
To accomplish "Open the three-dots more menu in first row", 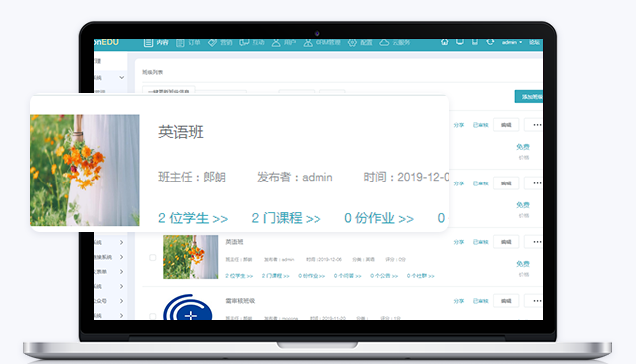I will (537, 125).
